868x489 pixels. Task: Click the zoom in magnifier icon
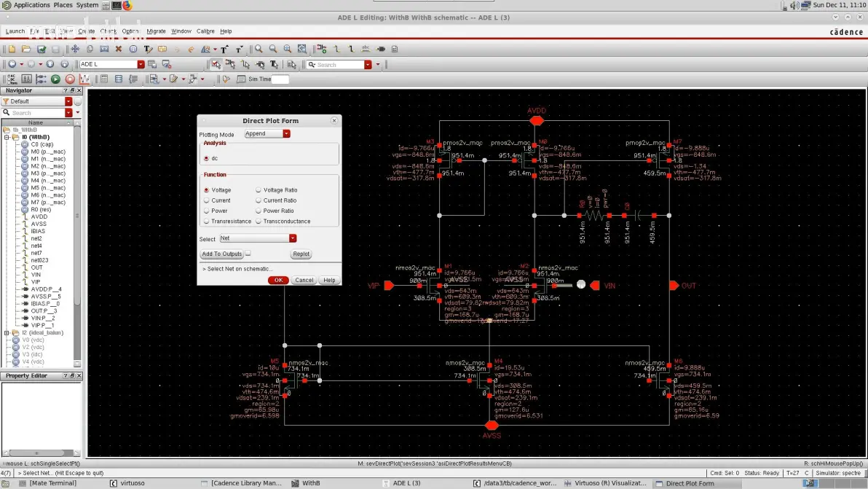[x=259, y=50]
